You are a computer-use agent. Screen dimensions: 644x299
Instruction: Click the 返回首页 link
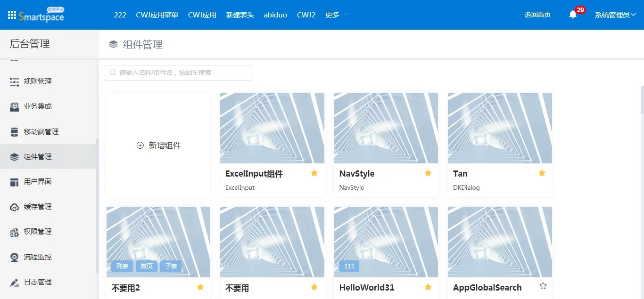[x=537, y=15]
